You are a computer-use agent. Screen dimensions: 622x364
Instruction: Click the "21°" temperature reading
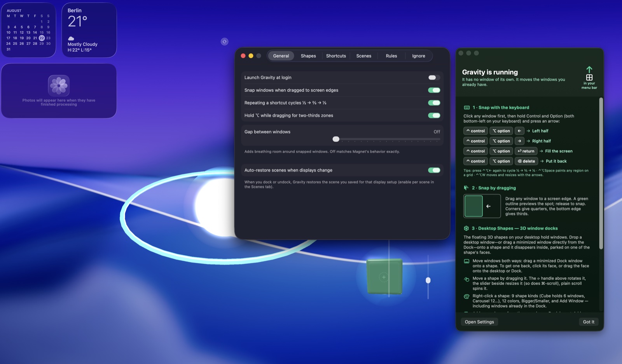[77, 22]
